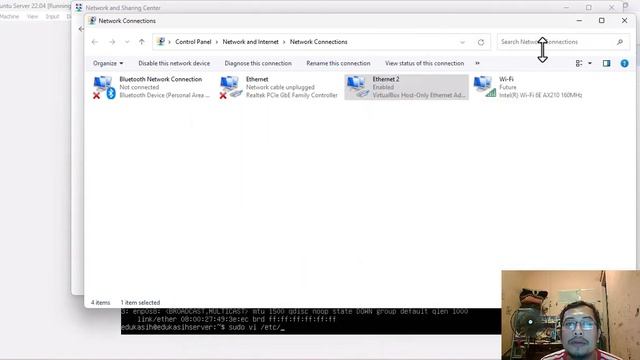640x360 pixels.
Task: Click the Change your view icon
Action: (x=579, y=63)
